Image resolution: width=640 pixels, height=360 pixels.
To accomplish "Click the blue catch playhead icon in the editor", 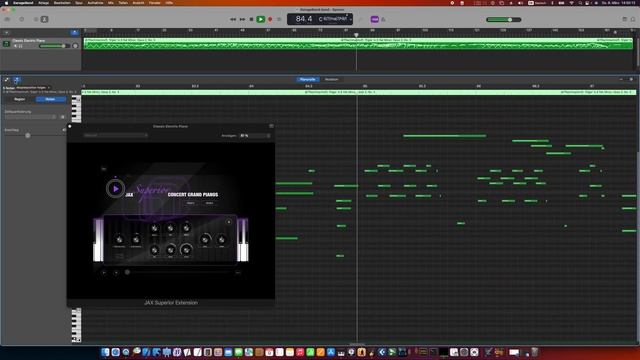I will pos(16,80).
